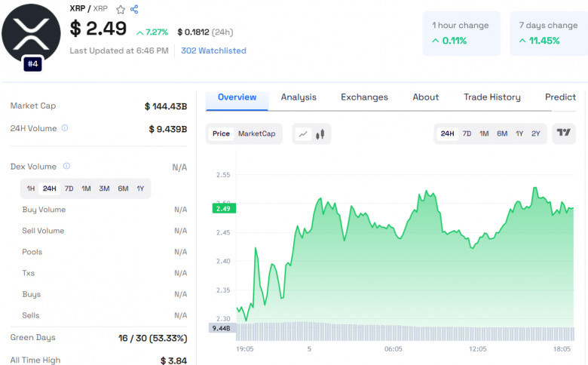This screenshot has width=588, height=365.
Task: Select 1H Dex Volume period
Action: click(31, 189)
